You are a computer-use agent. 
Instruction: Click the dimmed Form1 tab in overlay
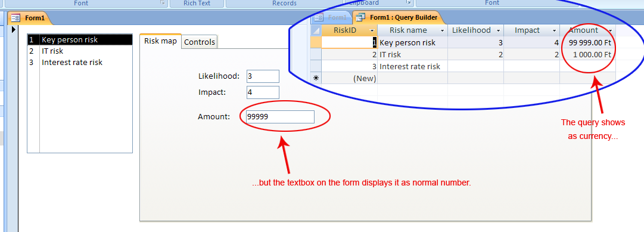click(331, 17)
